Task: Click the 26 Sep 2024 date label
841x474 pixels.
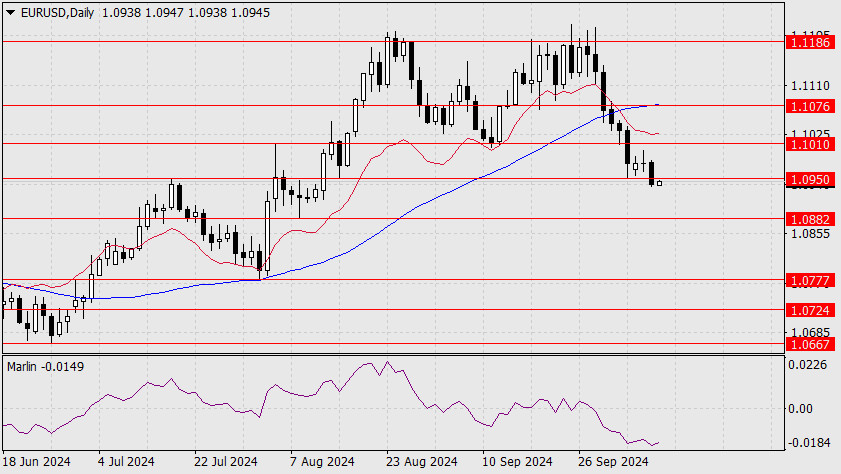Action: coord(613,462)
